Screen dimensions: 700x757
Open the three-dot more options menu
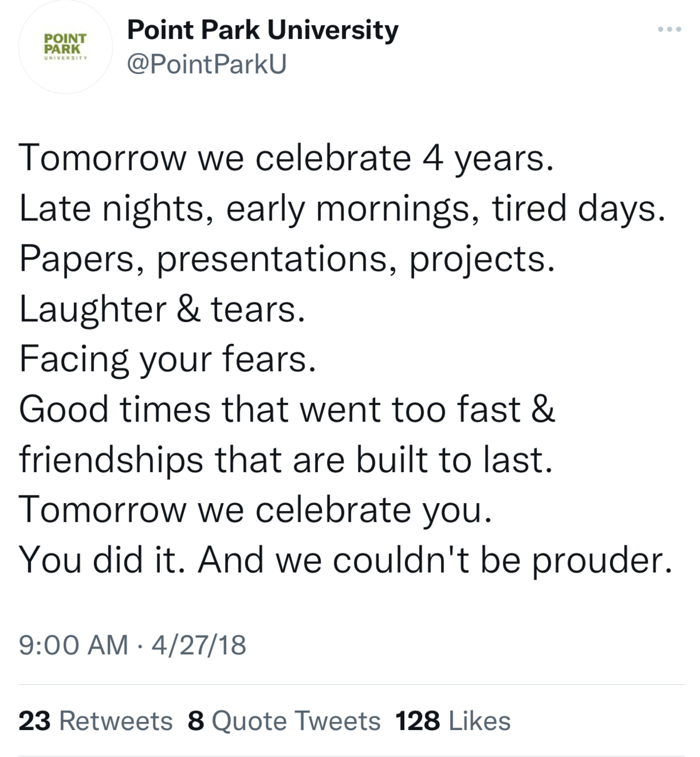point(669,29)
